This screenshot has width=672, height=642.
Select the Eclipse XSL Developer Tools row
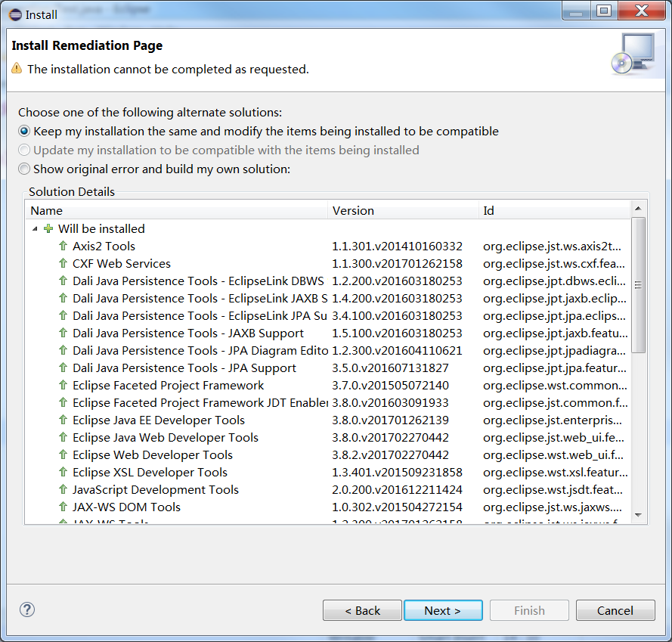coord(328,472)
